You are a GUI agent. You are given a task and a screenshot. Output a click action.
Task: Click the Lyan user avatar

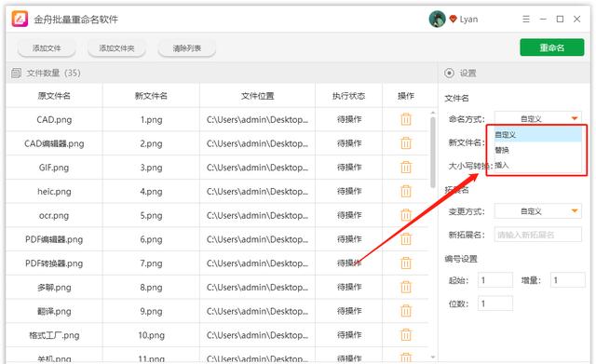(437, 19)
